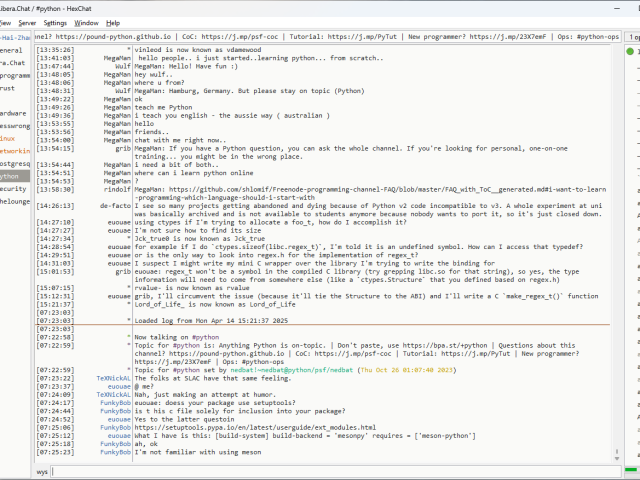Click the wys nickname button
The image size is (640, 480).
tap(42, 470)
